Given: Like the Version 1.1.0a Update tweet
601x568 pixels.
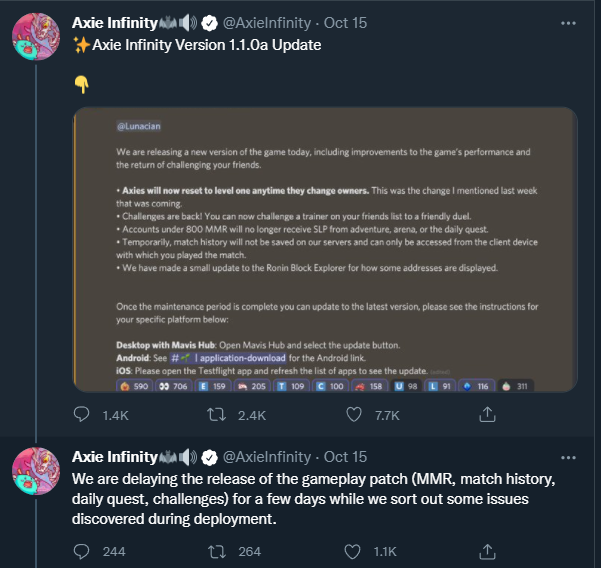Looking at the screenshot, I should pos(352,414).
